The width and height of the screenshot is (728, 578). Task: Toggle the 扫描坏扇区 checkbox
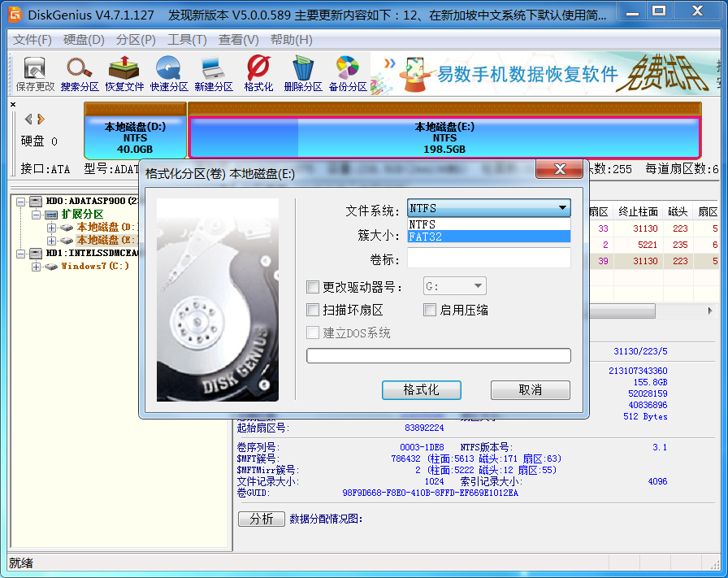tap(313, 310)
